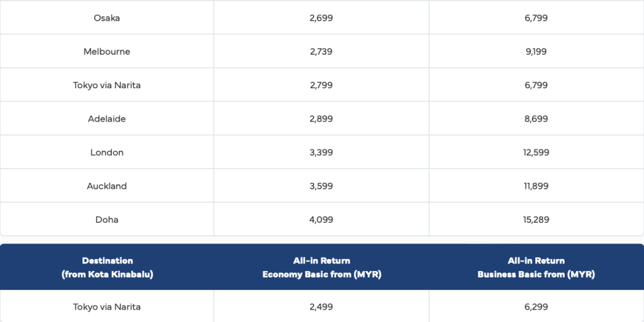Click the Auckland destination cell
The width and height of the screenshot is (644, 322).
pos(107,186)
